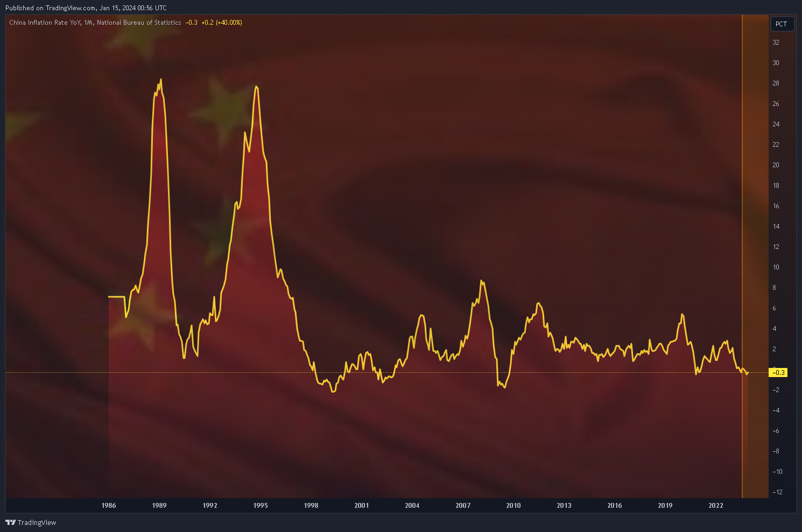Click the 2022 label on time axis
Image resolution: width=802 pixels, height=532 pixels.
716,505
